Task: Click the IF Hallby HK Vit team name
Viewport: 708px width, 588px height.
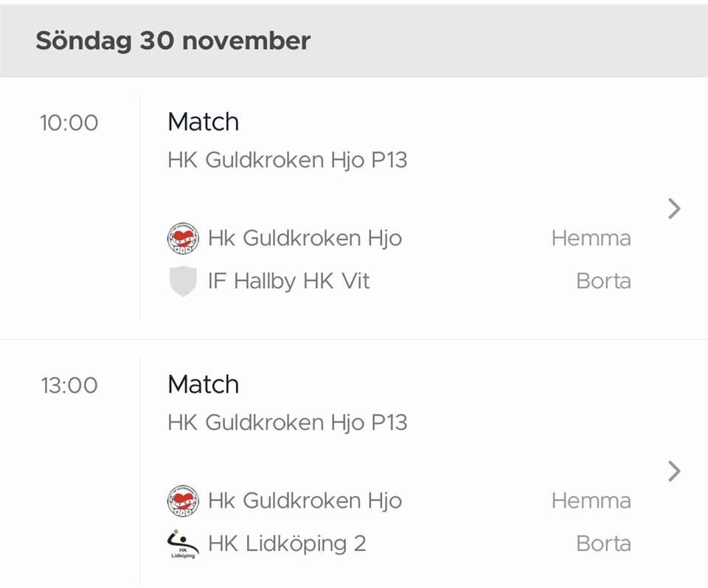Action: 289,281
